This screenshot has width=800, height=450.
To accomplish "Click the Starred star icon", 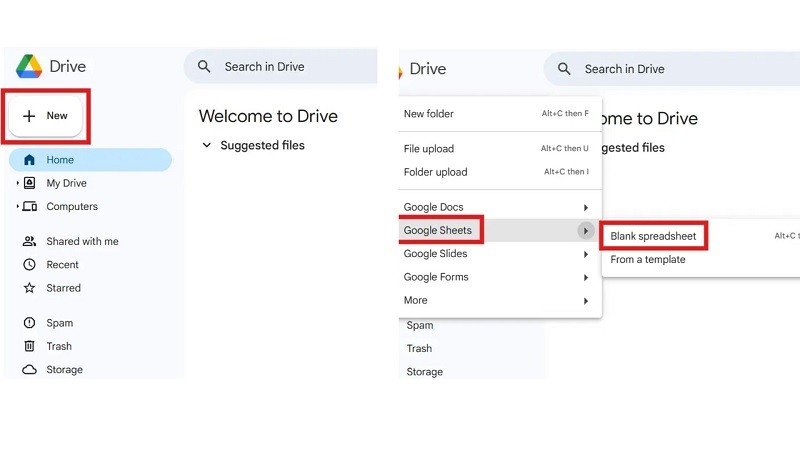I will (x=30, y=288).
